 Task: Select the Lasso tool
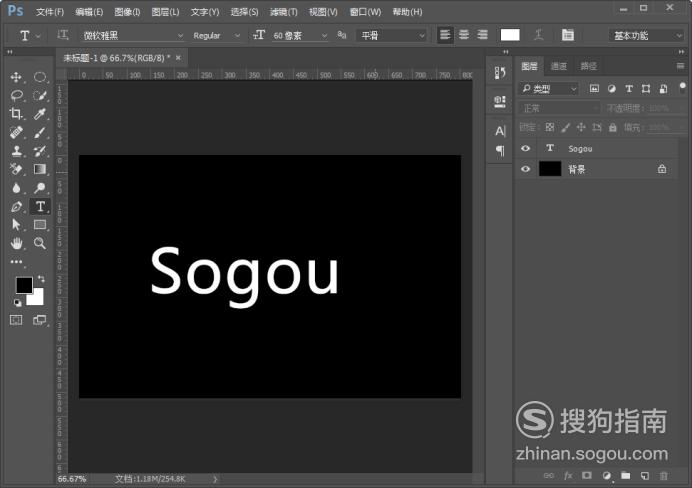tap(16, 95)
